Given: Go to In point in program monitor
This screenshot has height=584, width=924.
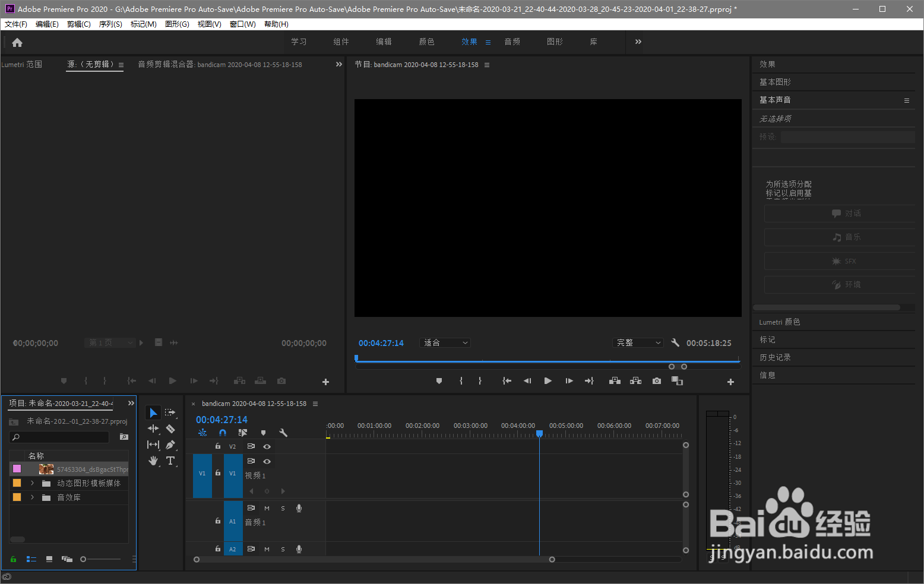Looking at the screenshot, I should pyautogui.click(x=507, y=381).
